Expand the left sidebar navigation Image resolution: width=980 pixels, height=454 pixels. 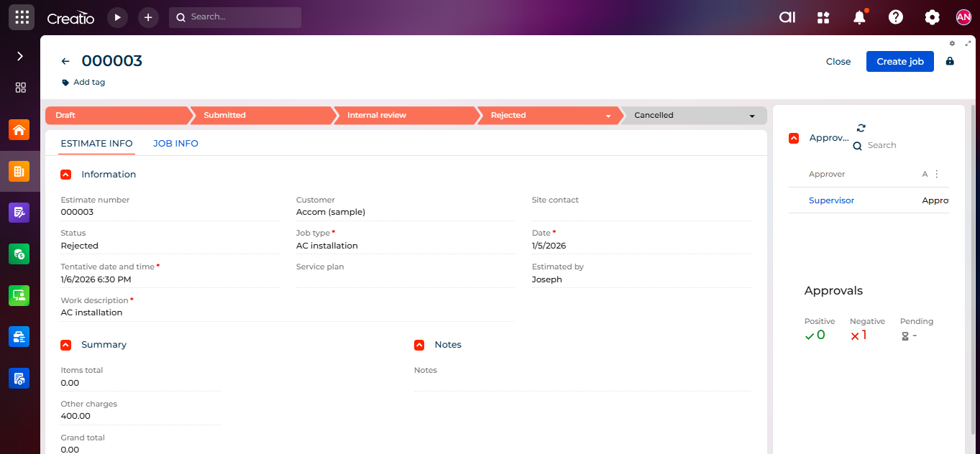[20, 56]
